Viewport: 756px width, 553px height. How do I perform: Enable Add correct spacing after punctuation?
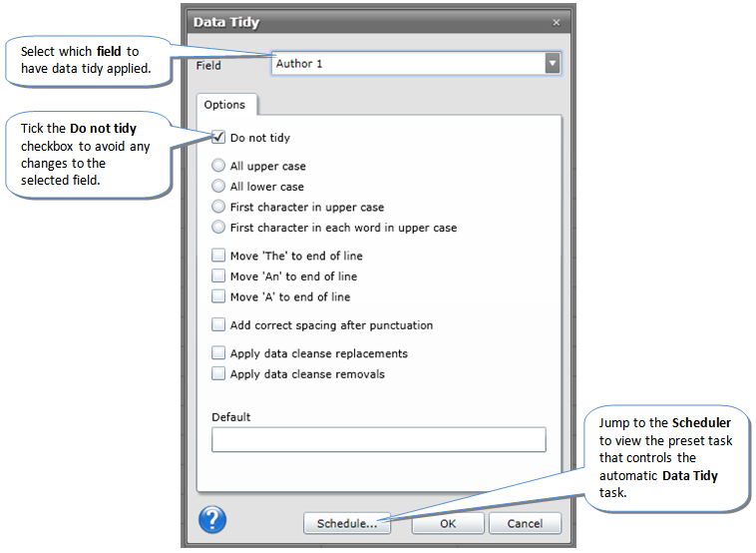219,325
